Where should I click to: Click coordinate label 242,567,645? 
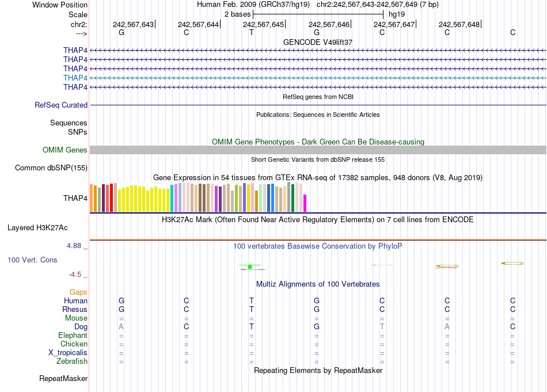click(x=263, y=24)
